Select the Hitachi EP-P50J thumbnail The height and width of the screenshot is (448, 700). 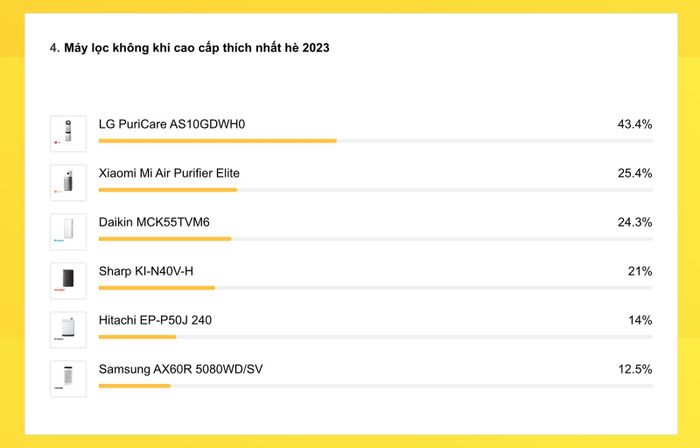[x=68, y=330]
